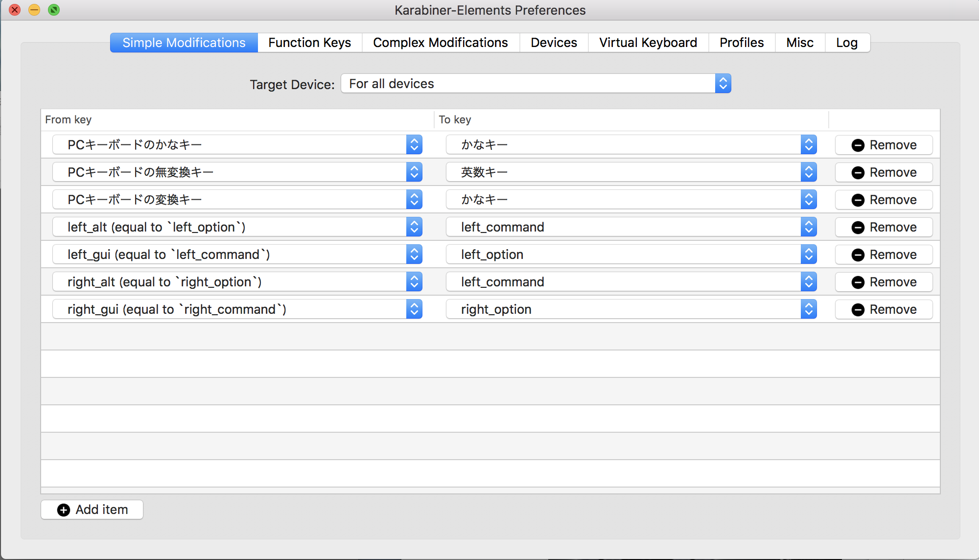Open To key left_option dropdown
979x560 pixels.
631,255
